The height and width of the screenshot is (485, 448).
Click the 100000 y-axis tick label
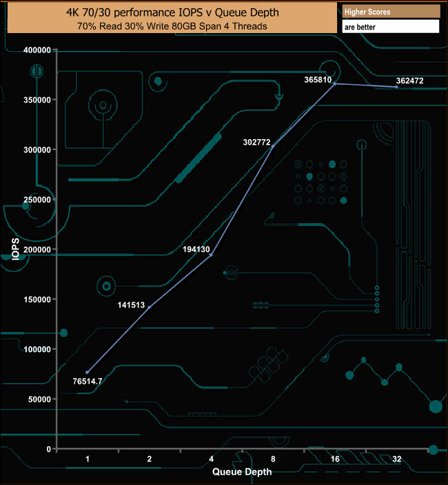click(x=37, y=349)
